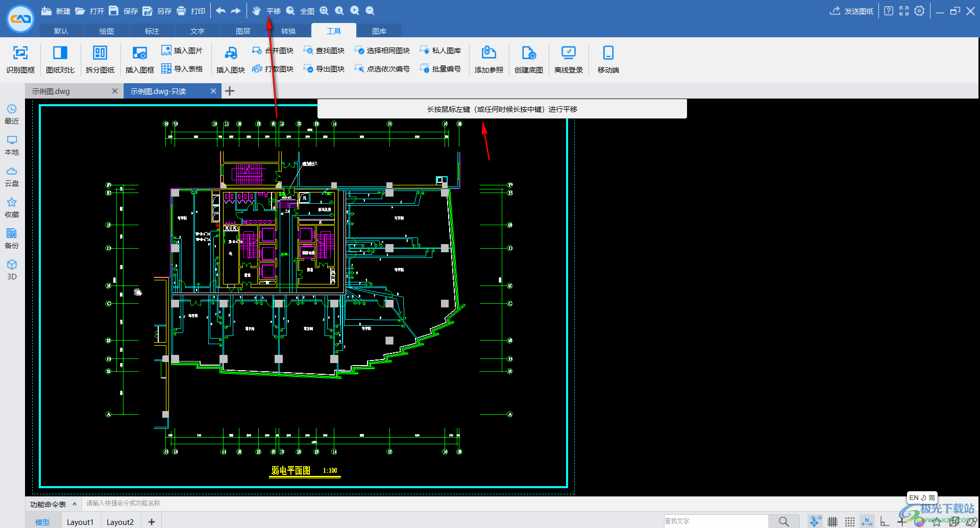Close the 示例图.dwg tab
Screen dimensions: 980x528
pos(115,91)
